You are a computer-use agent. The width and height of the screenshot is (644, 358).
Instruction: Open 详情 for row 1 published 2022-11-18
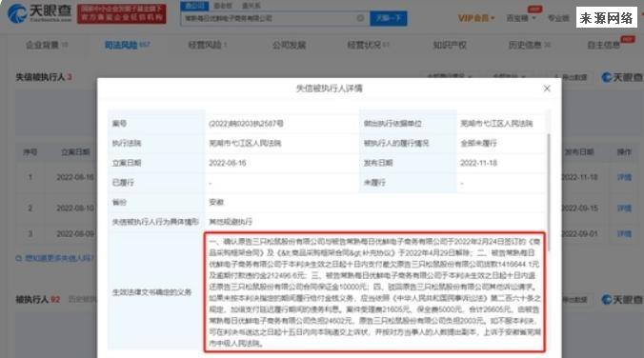coord(624,177)
